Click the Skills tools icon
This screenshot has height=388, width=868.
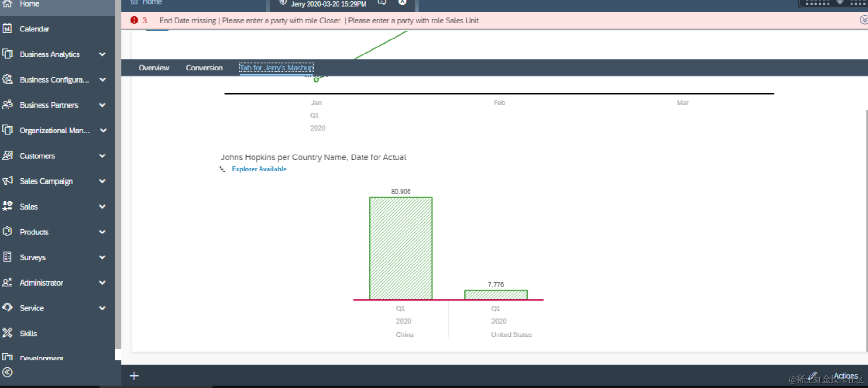pyautogui.click(x=7, y=333)
